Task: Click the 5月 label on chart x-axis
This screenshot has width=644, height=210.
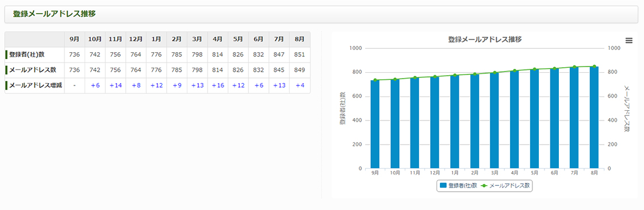Action: click(x=534, y=173)
